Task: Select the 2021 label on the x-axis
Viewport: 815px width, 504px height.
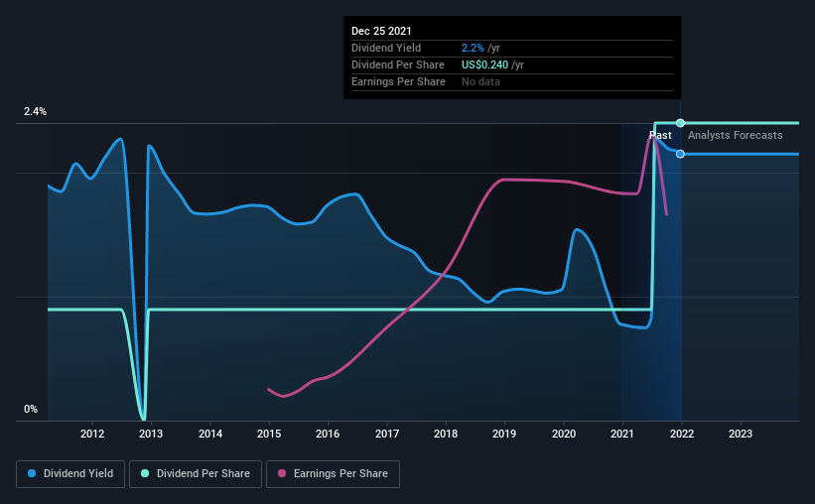Action: click(622, 434)
